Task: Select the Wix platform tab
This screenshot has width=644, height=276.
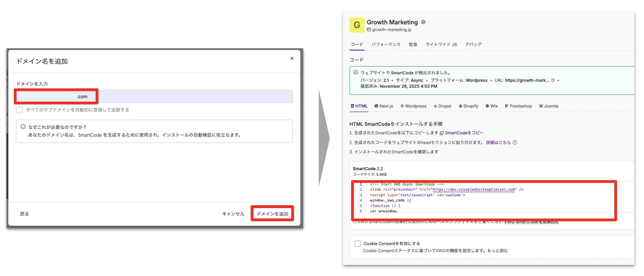Action: point(492,106)
